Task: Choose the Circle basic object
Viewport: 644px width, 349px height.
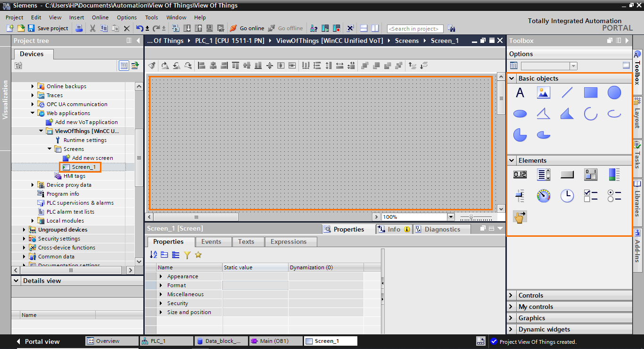Action: [614, 93]
